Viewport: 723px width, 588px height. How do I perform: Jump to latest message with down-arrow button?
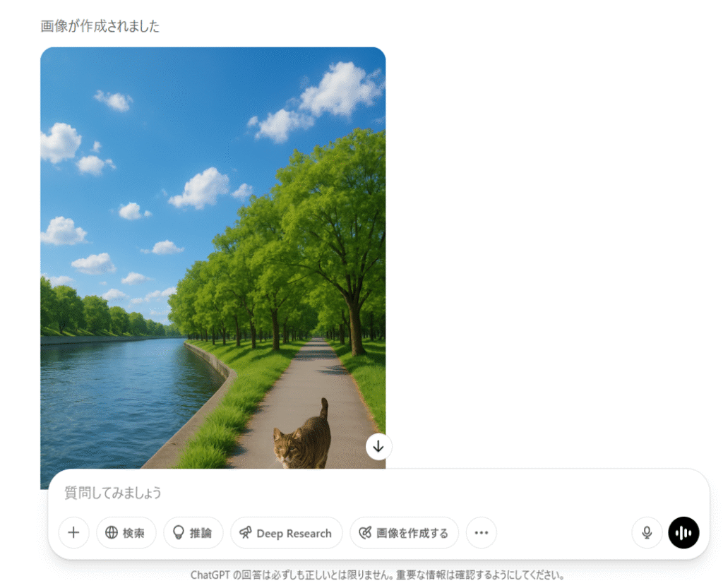pyautogui.click(x=378, y=447)
